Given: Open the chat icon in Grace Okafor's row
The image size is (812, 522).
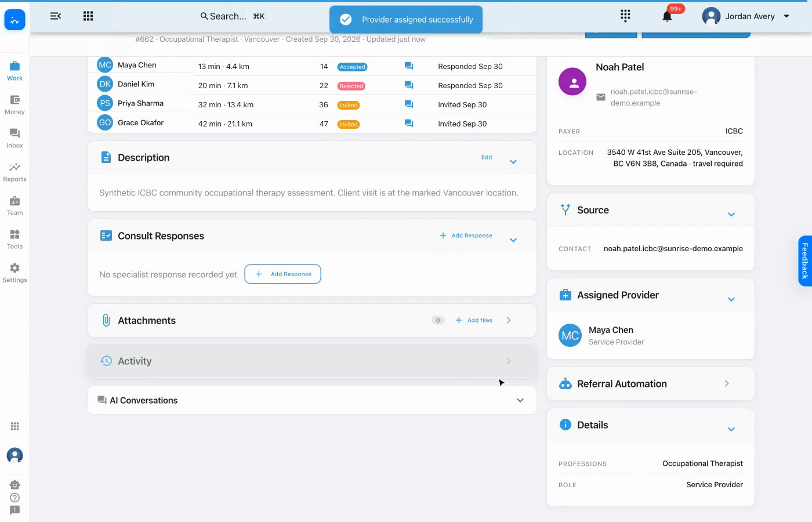Looking at the screenshot, I should [x=409, y=124].
